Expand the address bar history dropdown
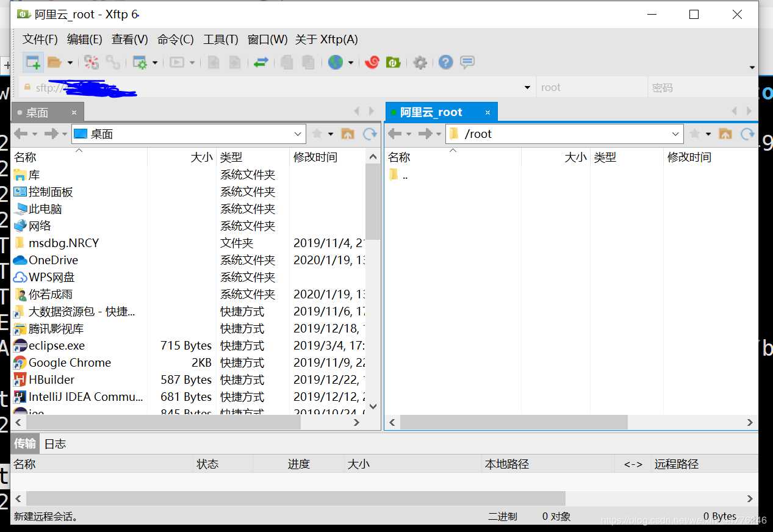Image resolution: width=773 pixels, height=532 pixels. (x=527, y=88)
